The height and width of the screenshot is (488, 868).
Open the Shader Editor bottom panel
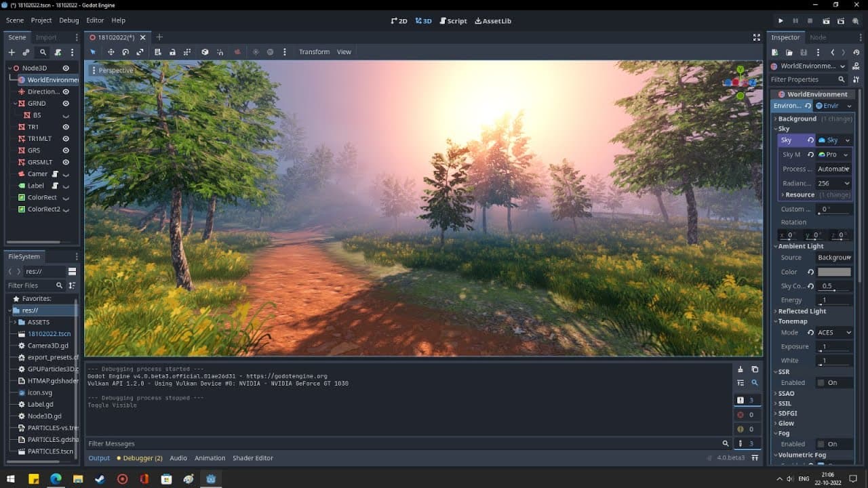(253, 458)
